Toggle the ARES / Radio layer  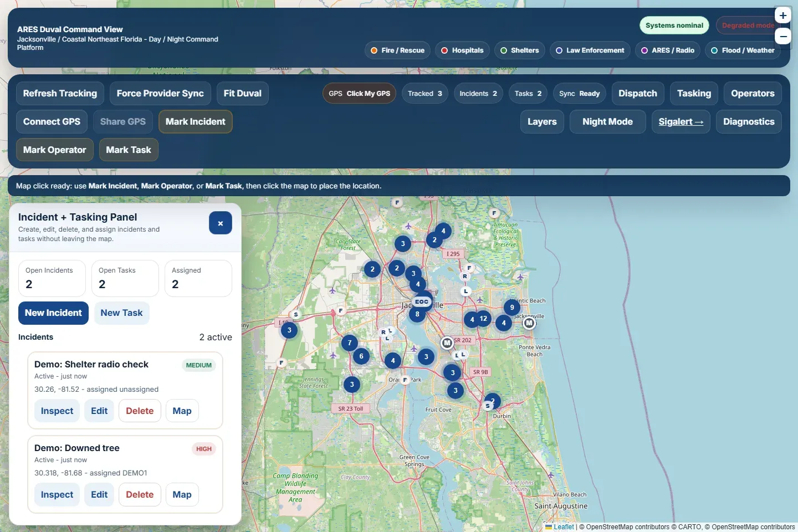pos(668,50)
